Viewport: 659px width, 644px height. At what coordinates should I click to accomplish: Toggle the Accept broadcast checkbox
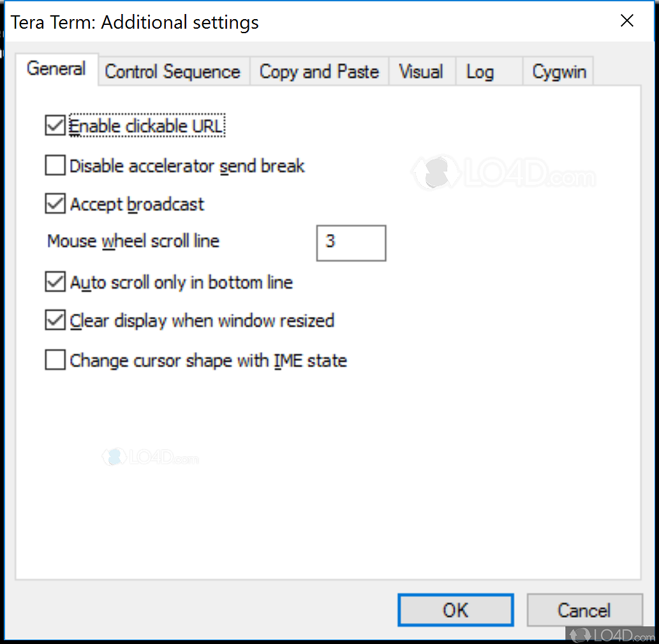56,204
